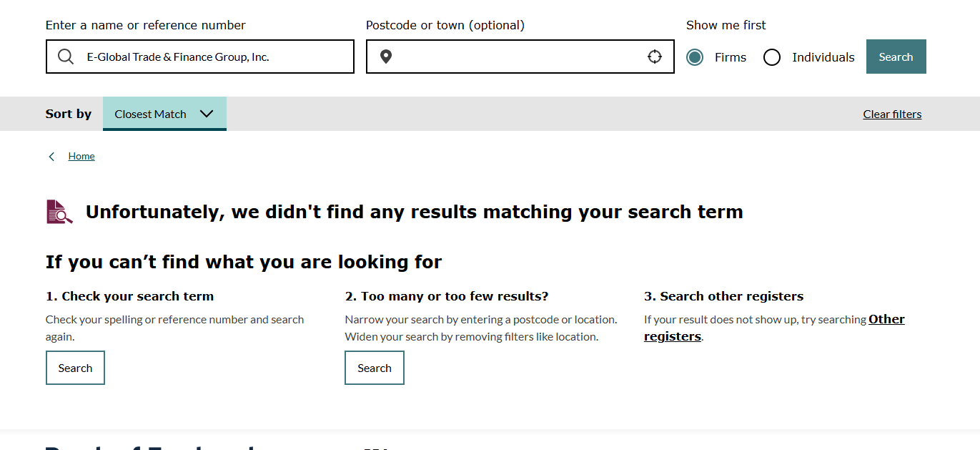Click the teal Search button
980x450 pixels.
tap(896, 57)
